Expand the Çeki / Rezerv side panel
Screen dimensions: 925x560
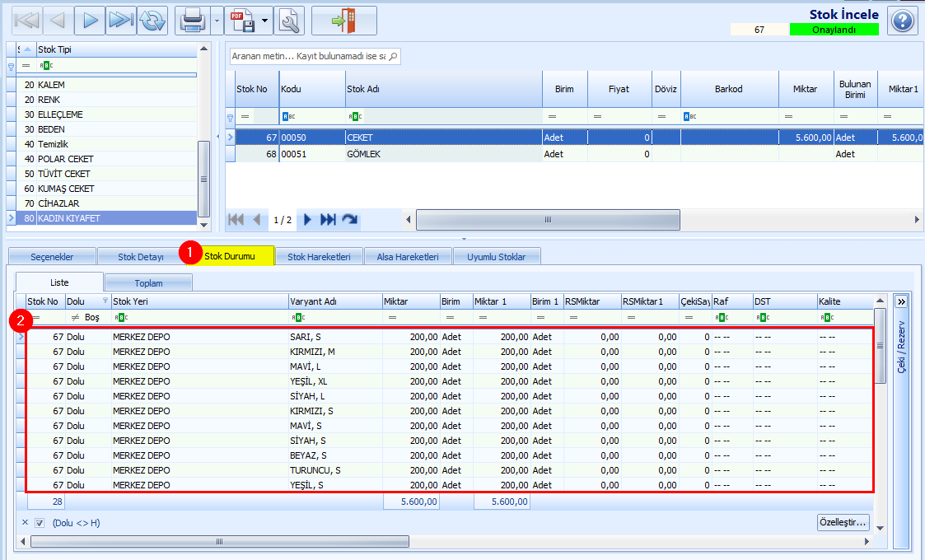[901, 302]
